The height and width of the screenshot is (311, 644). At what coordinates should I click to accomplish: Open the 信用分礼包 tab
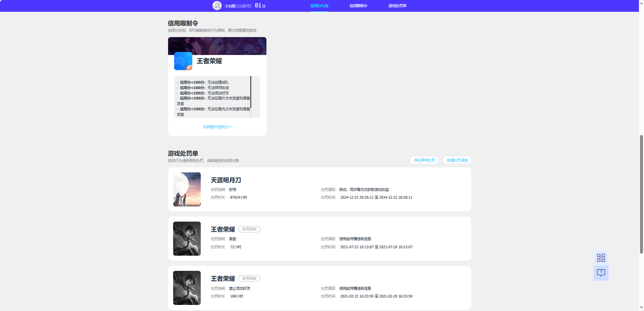(319, 6)
